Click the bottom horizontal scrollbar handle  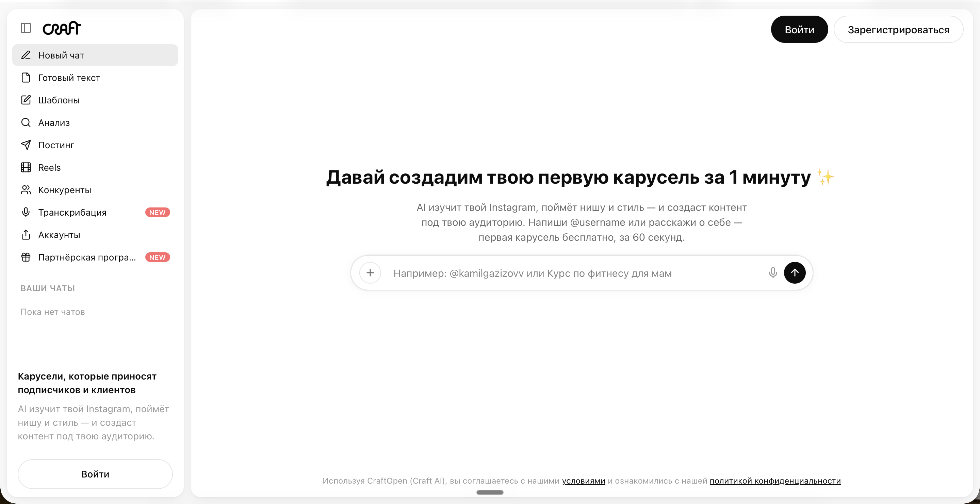(490, 492)
